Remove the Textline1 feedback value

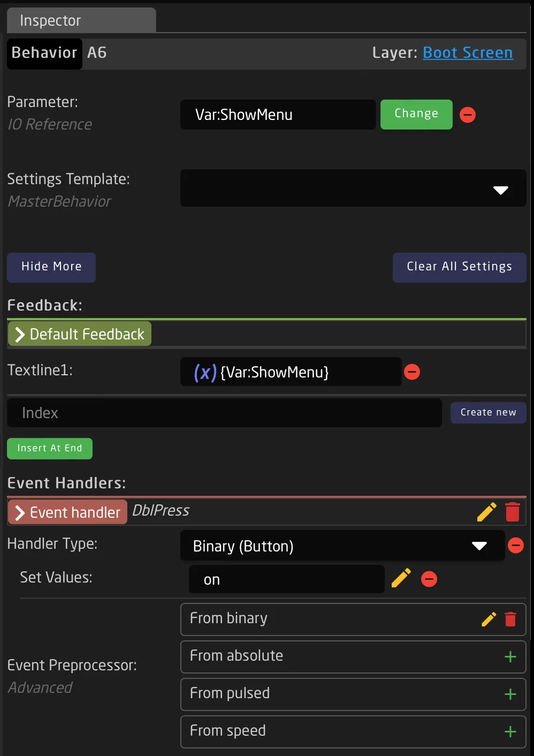point(412,372)
